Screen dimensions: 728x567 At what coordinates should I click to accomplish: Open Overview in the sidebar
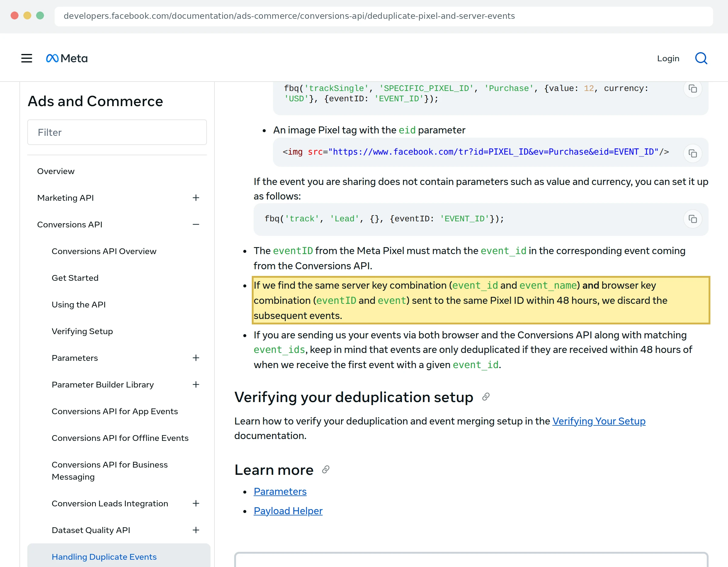56,171
